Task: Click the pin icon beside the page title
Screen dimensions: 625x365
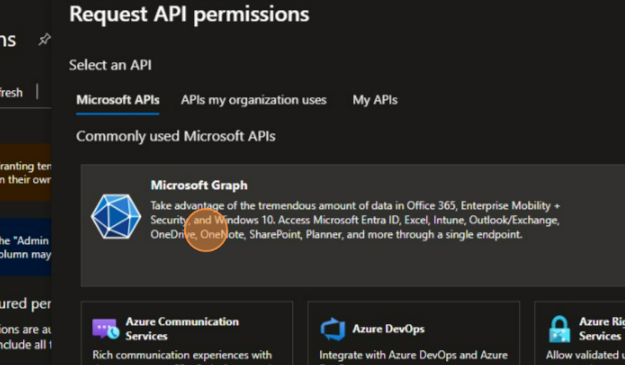Action: tap(44, 39)
